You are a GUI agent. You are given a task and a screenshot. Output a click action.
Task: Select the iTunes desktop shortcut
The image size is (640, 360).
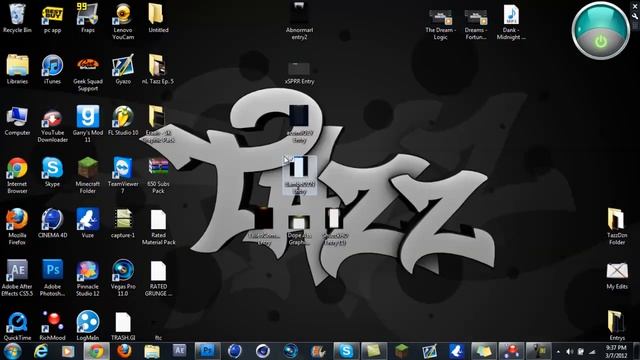click(52, 69)
